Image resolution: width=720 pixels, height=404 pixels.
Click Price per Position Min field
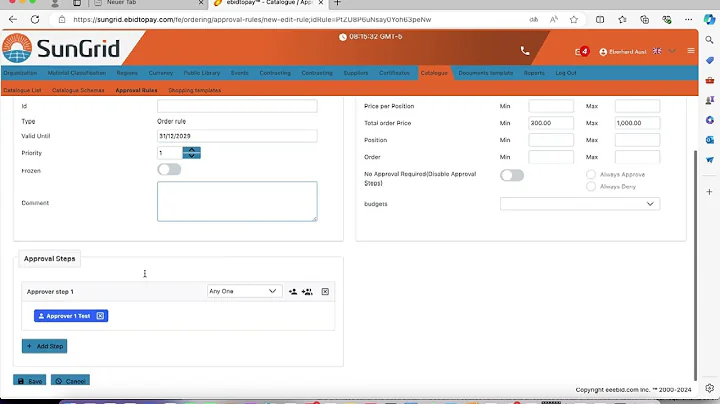(551, 106)
